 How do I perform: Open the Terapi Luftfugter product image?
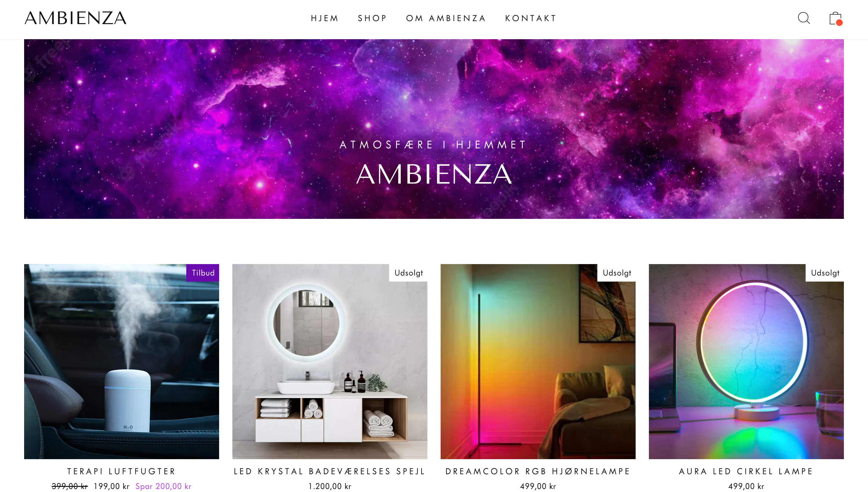click(x=121, y=361)
